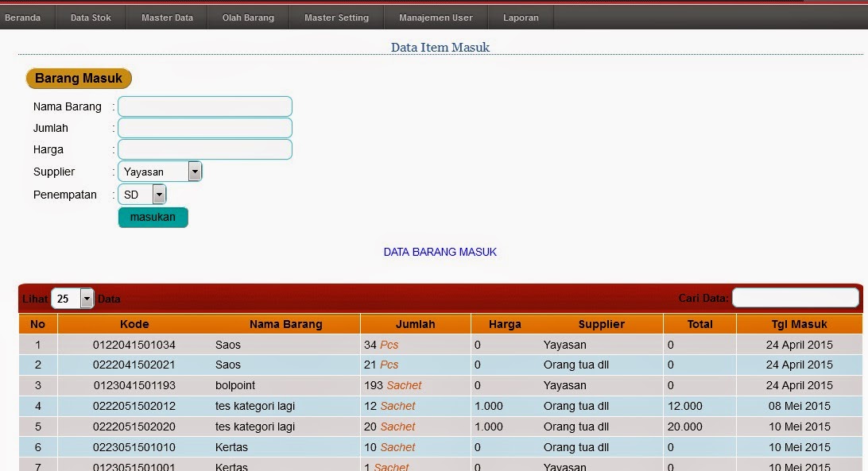The width and height of the screenshot is (868, 471).
Task: Open Master Setting
Action: pos(335,16)
